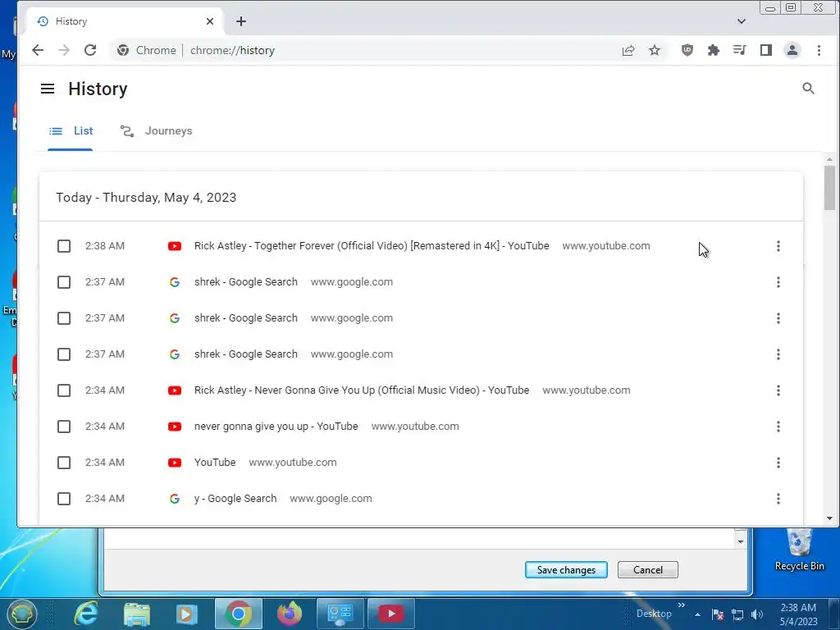Click the taskbar clock showing 2:38 AM
The width and height of the screenshot is (840, 630).
point(798,614)
